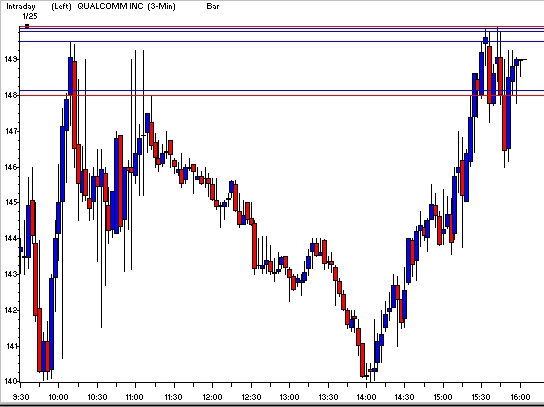Click the 11:30 time axis label
Viewport: 544px width, 407px height.
pyautogui.click(x=174, y=397)
